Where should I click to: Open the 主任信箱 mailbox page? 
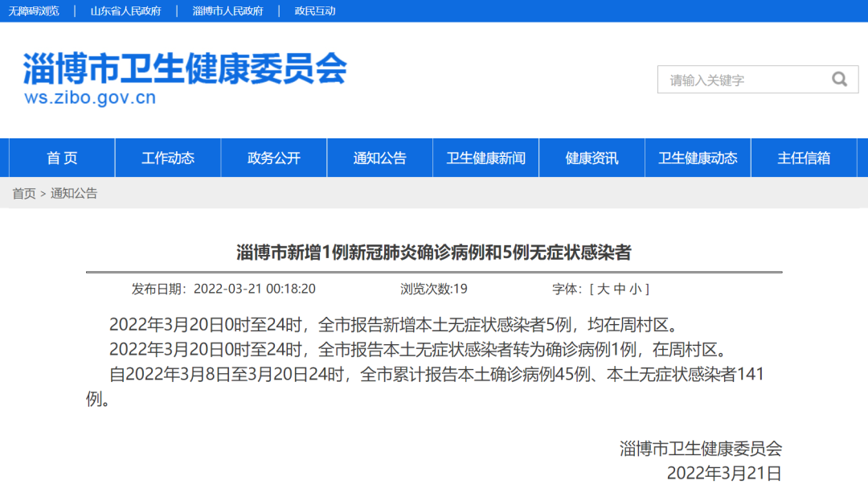click(x=804, y=158)
